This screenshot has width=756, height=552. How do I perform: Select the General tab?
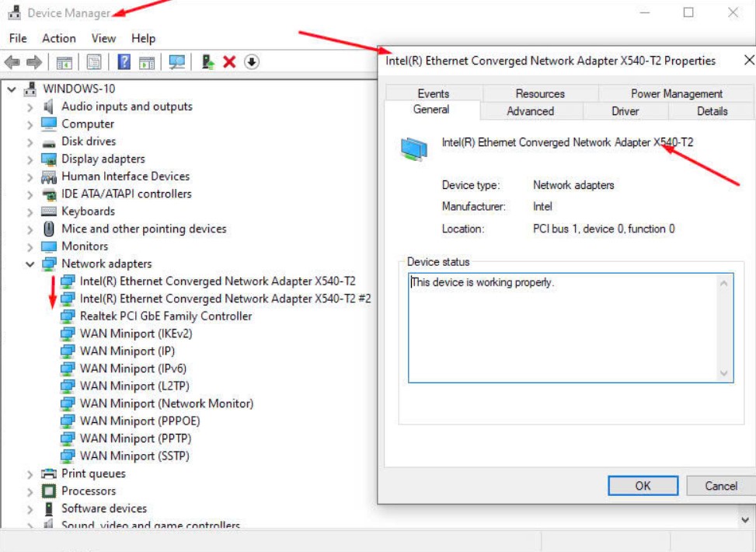point(431,110)
